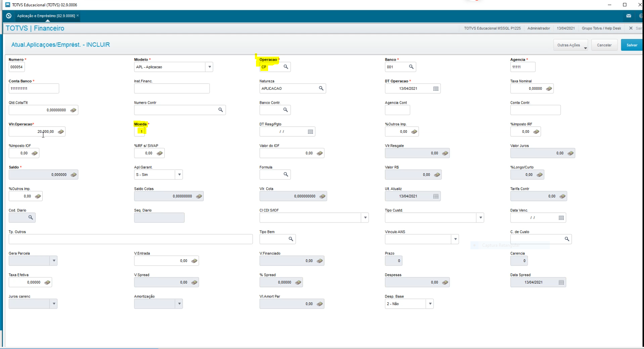Screen dimensions: 644x349
Task: Expand the Apl.Garant. dropdown
Action: point(179,175)
